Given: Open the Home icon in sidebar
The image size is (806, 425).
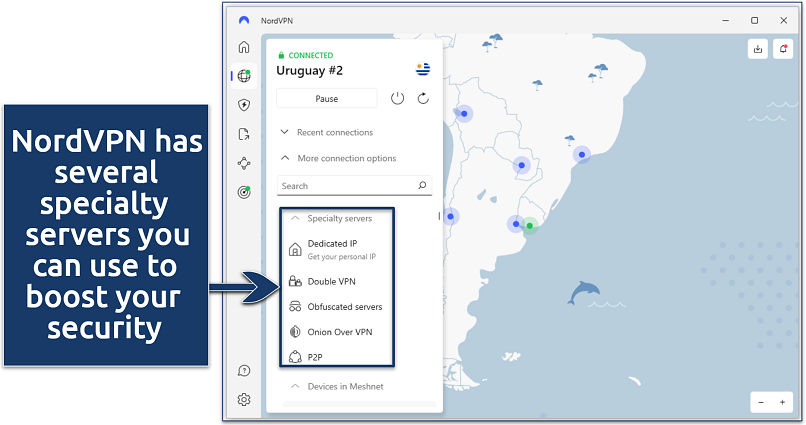Looking at the screenshot, I should tap(244, 47).
